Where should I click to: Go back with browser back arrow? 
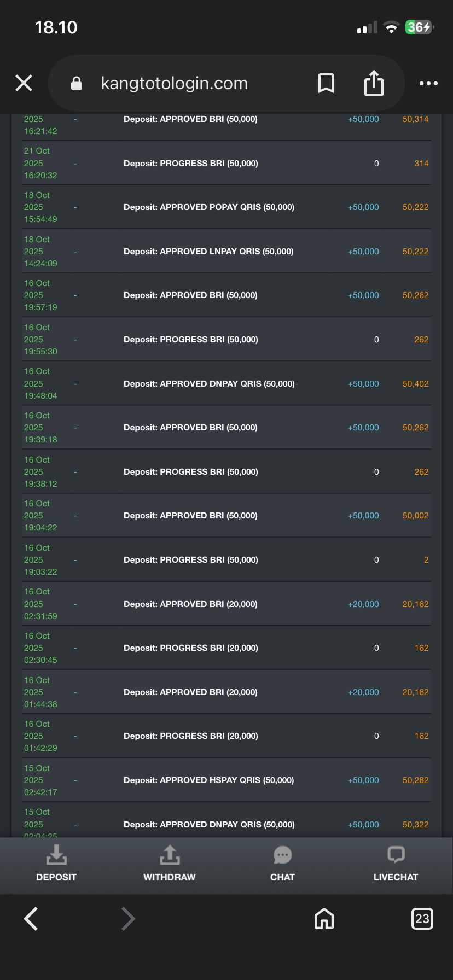31,919
